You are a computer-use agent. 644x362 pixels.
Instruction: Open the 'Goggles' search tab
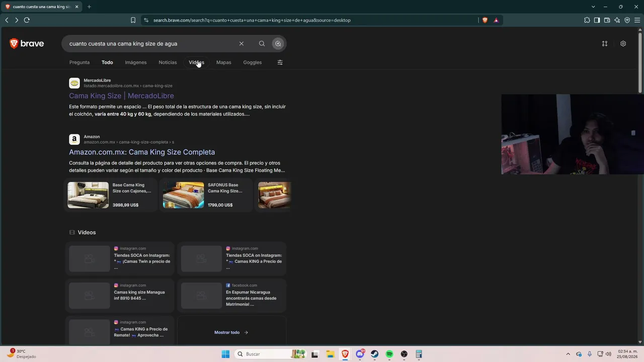pyautogui.click(x=253, y=62)
